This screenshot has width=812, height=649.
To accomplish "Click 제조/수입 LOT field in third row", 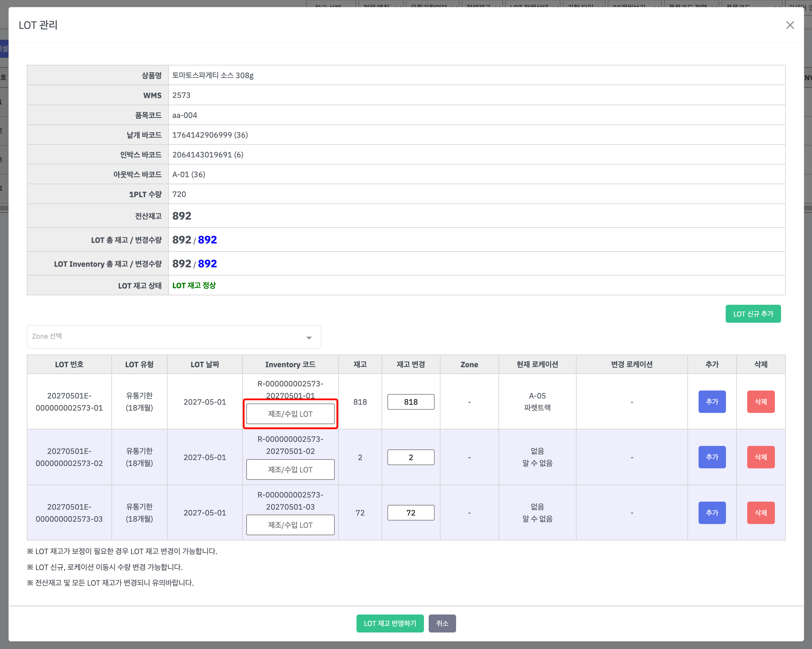I will [x=290, y=525].
